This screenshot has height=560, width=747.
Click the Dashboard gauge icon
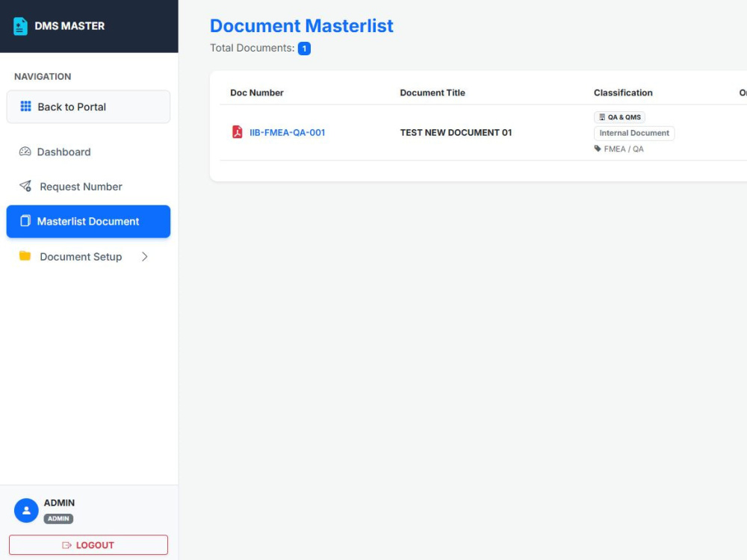click(25, 152)
